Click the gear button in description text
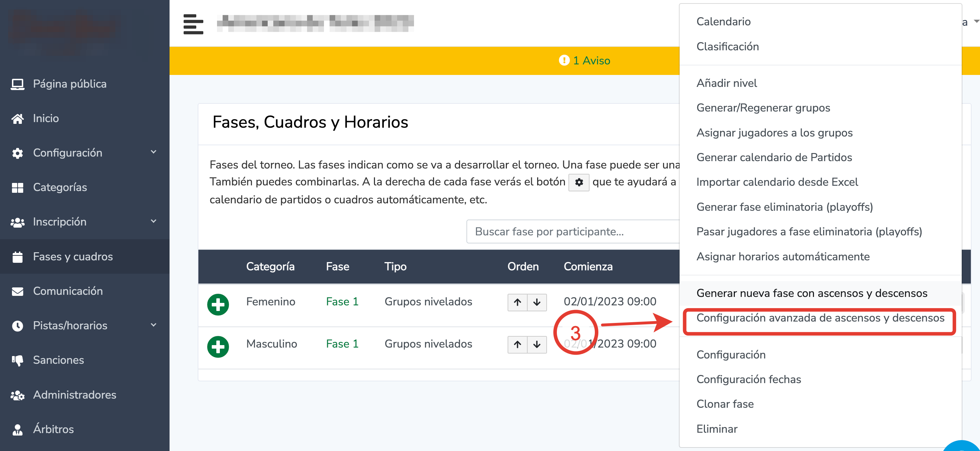The width and height of the screenshot is (980, 451). (579, 182)
